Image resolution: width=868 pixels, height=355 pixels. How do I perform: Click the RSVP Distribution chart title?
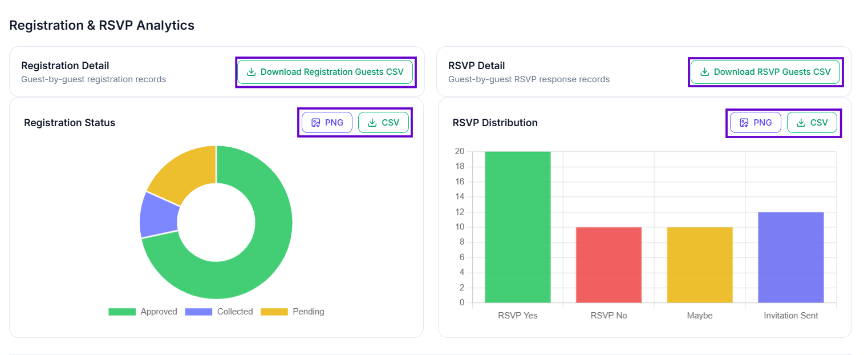coord(495,123)
